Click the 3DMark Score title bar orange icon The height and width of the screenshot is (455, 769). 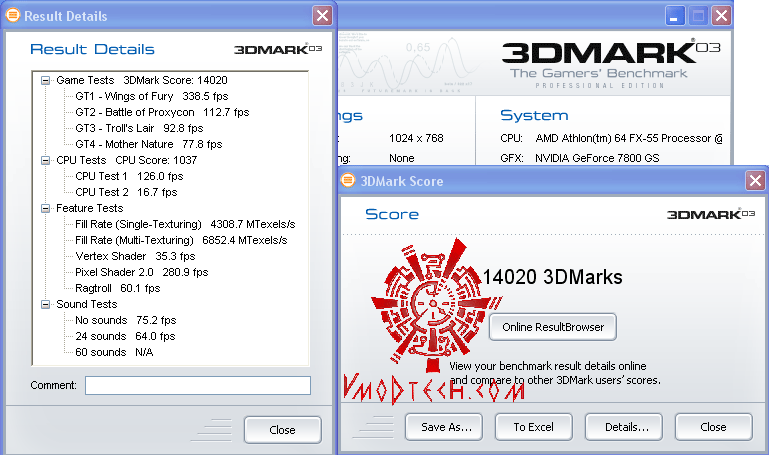pyautogui.click(x=348, y=180)
